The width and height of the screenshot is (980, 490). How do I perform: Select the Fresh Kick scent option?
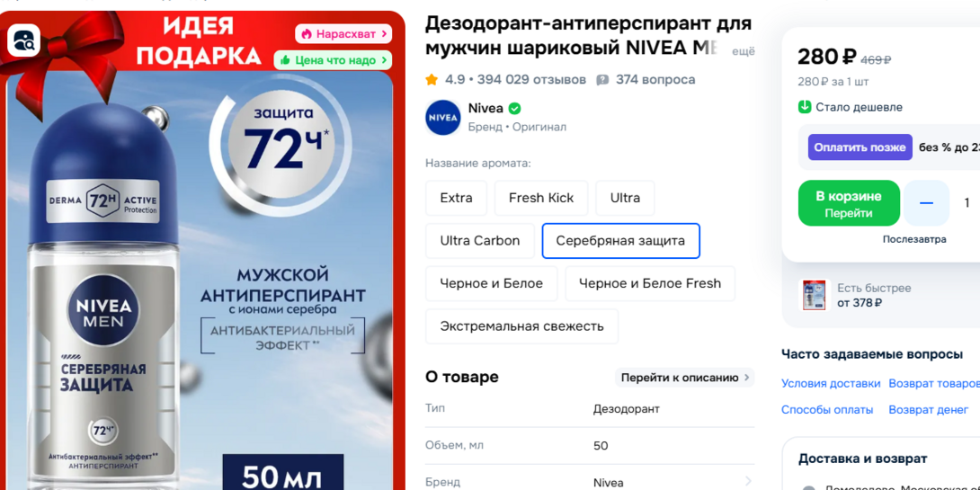point(541,198)
